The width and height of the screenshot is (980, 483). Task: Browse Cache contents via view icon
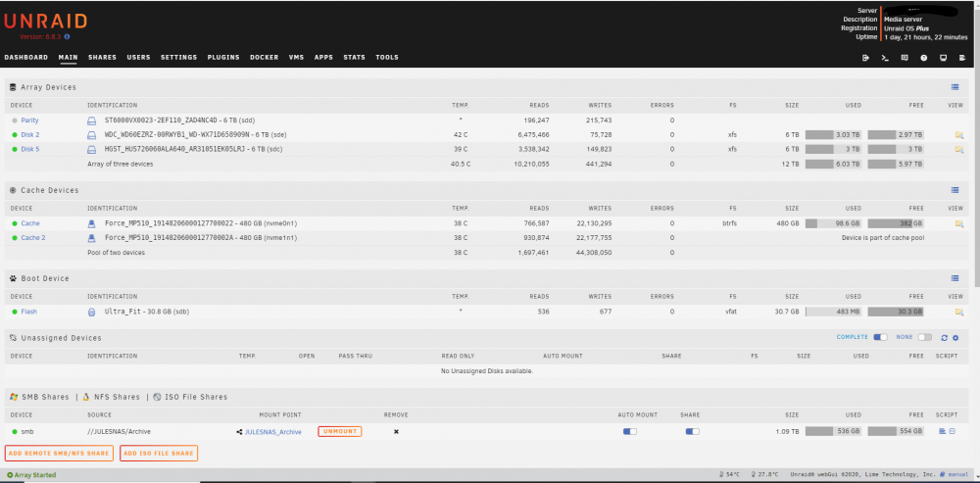coord(958,223)
